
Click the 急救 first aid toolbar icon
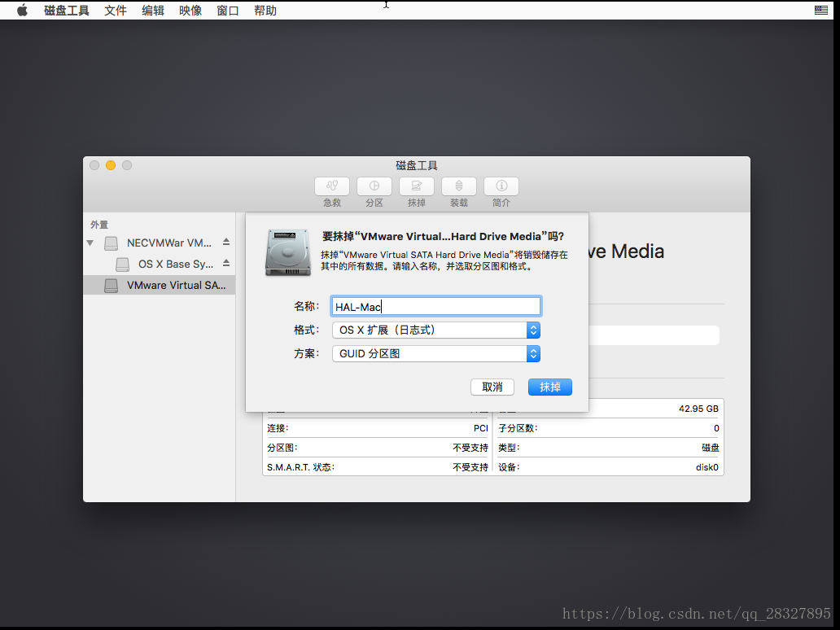coord(332,186)
